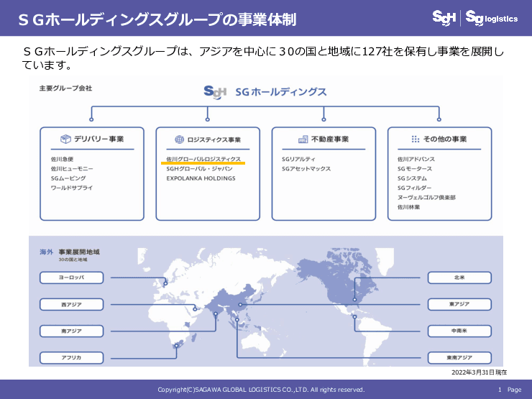Click the Europe marker dot on the map
Viewport: 532px width, 399px height.
pos(165,283)
